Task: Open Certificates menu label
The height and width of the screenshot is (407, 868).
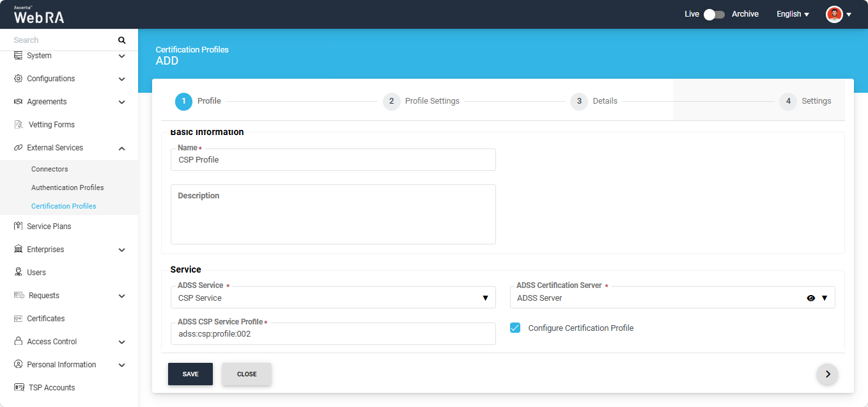Action: (46, 319)
